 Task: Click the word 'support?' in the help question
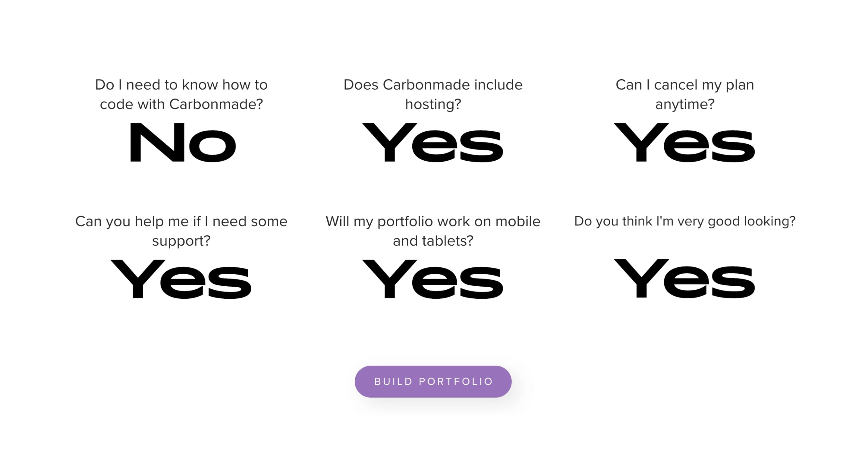tap(181, 241)
